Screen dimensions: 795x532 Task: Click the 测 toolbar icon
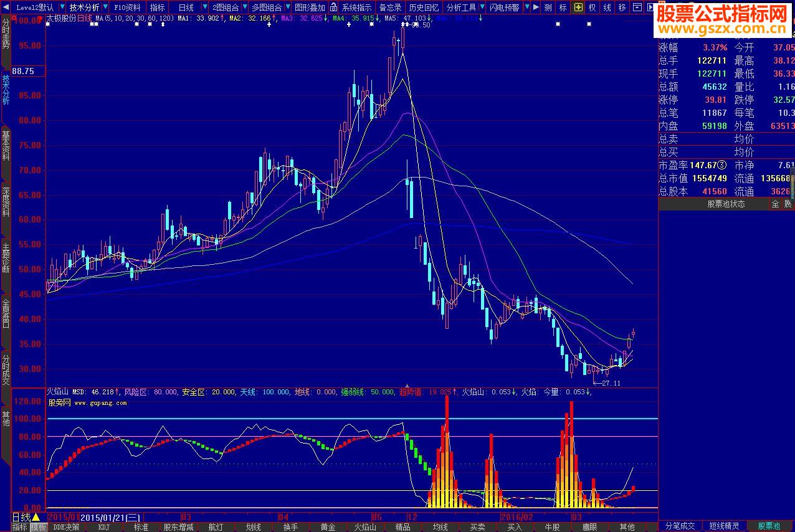point(548,7)
